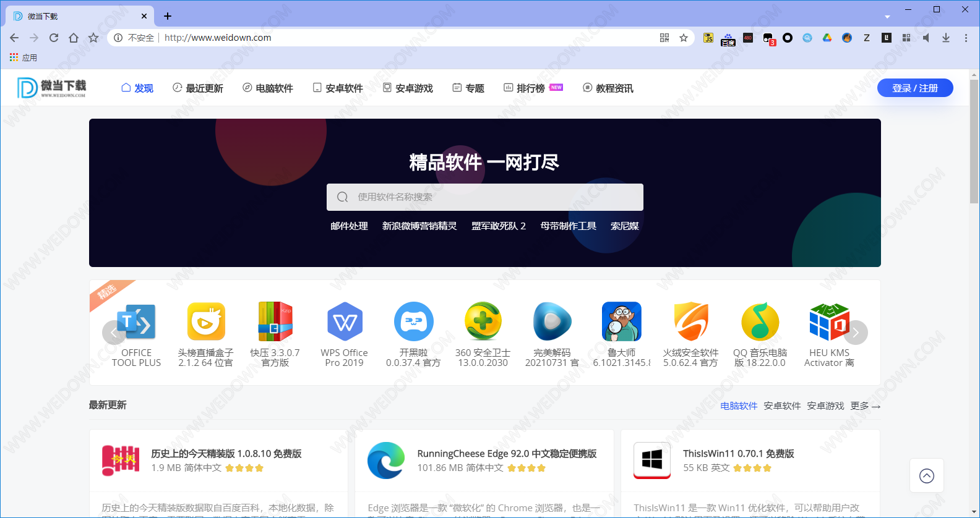Image resolution: width=980 pixels, height=518 pixels.
Task: Open the 应用 apps bookmark
Action: pyautogui.click(x=24, y=57)
